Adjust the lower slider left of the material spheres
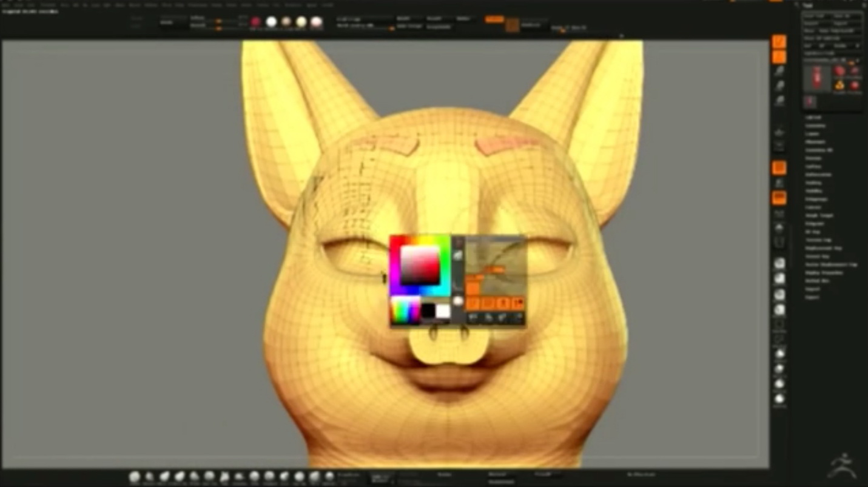 tap(217, 28)
